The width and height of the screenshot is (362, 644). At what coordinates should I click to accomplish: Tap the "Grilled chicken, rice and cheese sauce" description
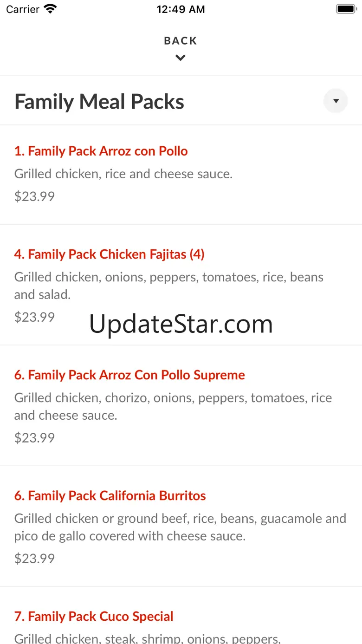pos(123,174)
